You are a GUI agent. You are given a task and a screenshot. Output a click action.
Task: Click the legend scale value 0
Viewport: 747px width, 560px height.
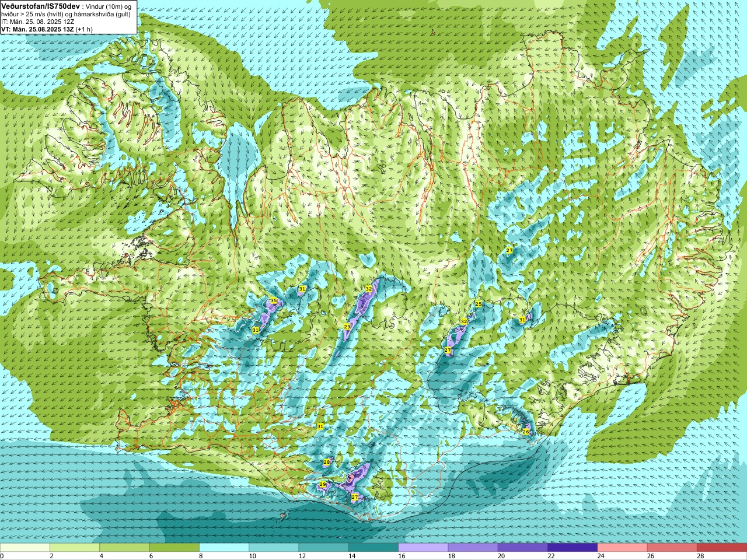click(2, 556)
